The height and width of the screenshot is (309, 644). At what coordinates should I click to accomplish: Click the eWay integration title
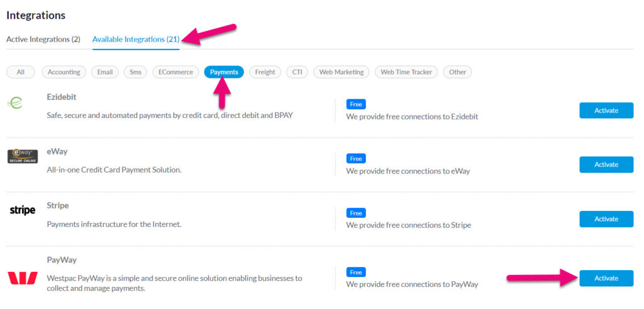[57, 151]
